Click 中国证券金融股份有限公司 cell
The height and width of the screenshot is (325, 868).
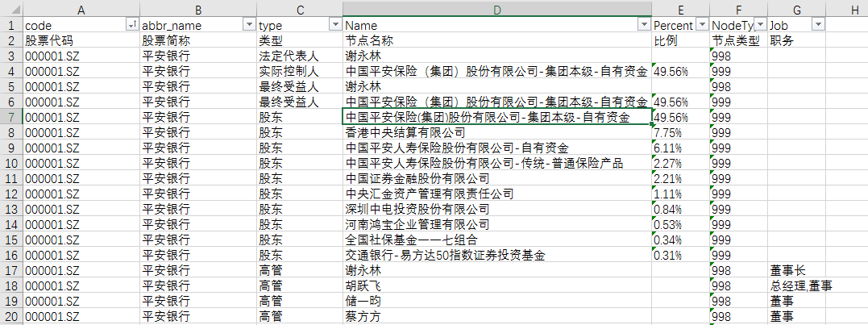coord(497,179)
